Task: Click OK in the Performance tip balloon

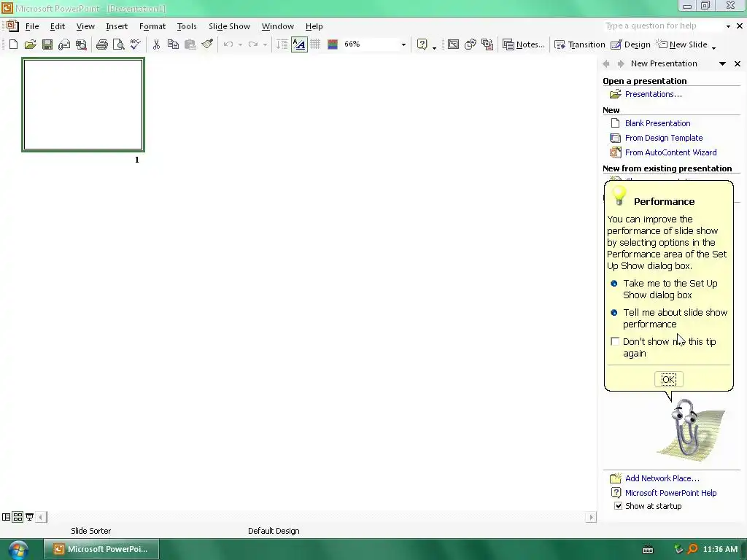Action: [x=668, y=379]
